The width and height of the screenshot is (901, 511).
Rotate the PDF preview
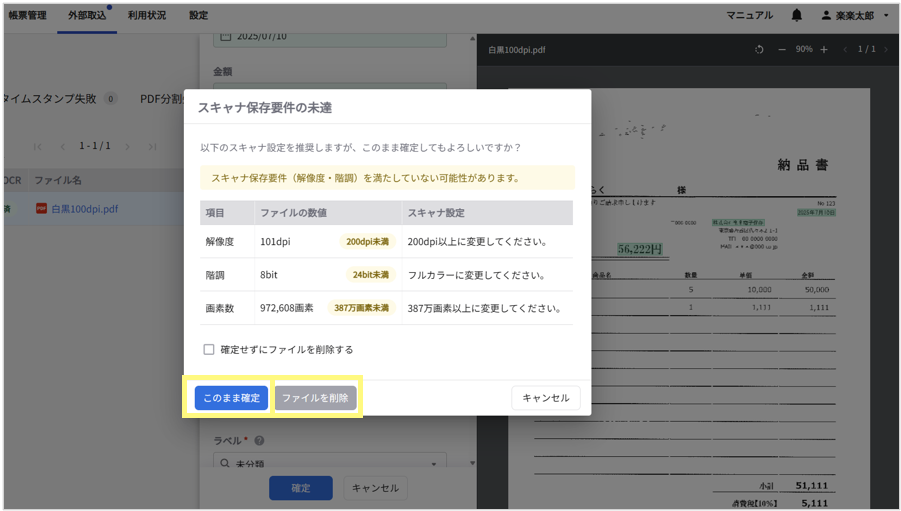click(x=759, y=50)
